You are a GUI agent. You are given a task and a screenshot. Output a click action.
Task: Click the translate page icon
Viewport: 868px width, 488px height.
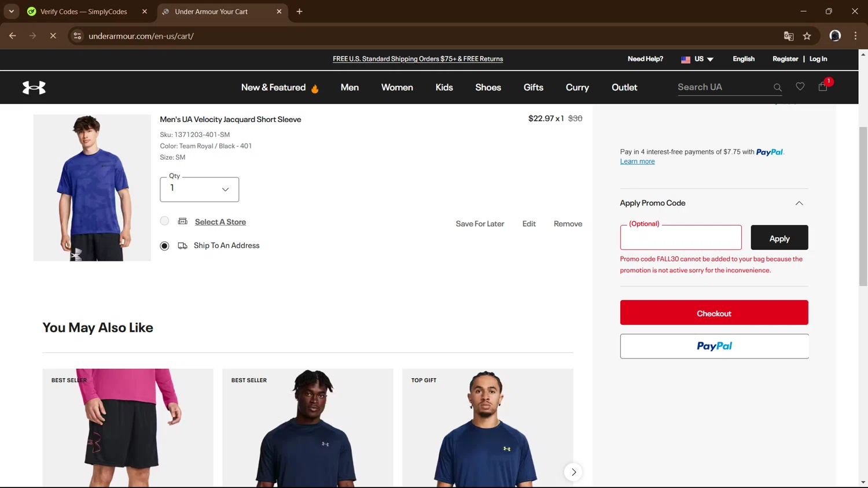788,36
